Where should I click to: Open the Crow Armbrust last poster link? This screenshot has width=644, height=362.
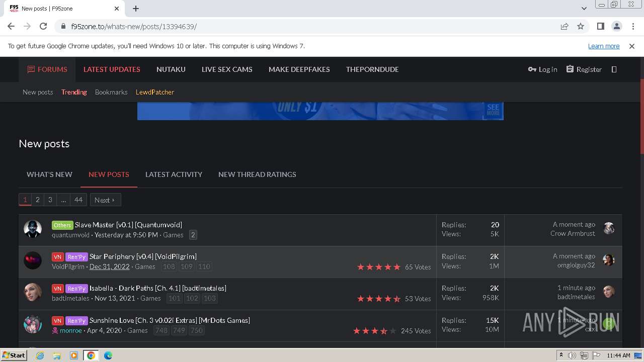[x=573, y=233]
